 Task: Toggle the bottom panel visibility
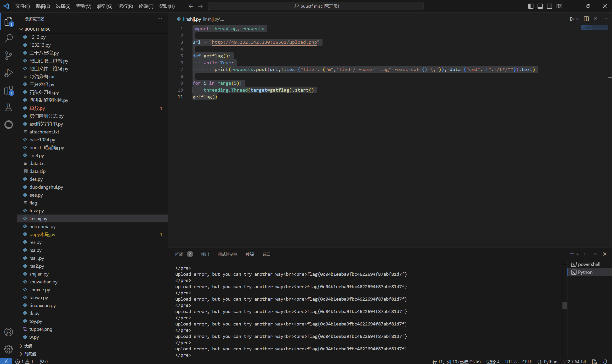tap(540, 6)
